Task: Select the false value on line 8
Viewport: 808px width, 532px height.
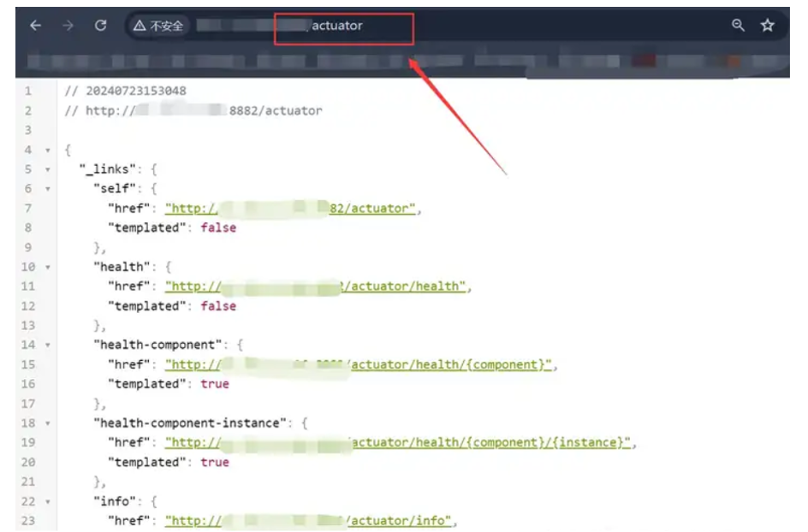Action: [x=218, y=228]
